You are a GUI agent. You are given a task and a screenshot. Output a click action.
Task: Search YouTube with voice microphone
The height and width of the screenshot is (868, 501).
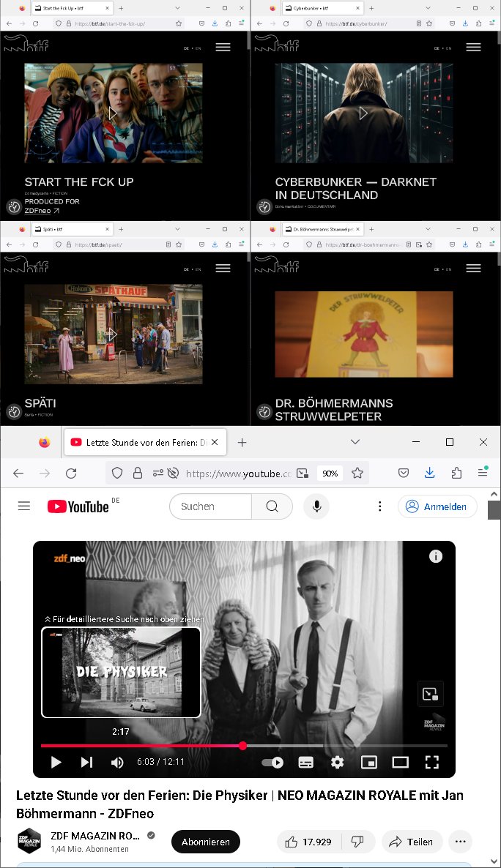pos(317,506)
